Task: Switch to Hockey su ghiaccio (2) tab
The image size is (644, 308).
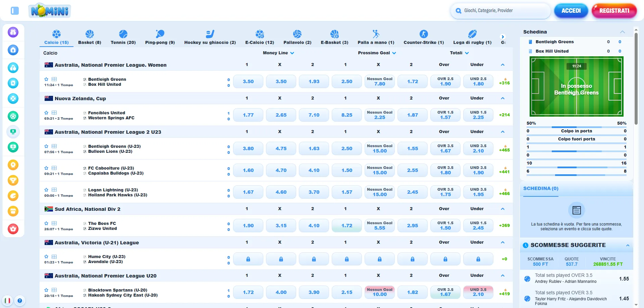Action: click(210, 37)
